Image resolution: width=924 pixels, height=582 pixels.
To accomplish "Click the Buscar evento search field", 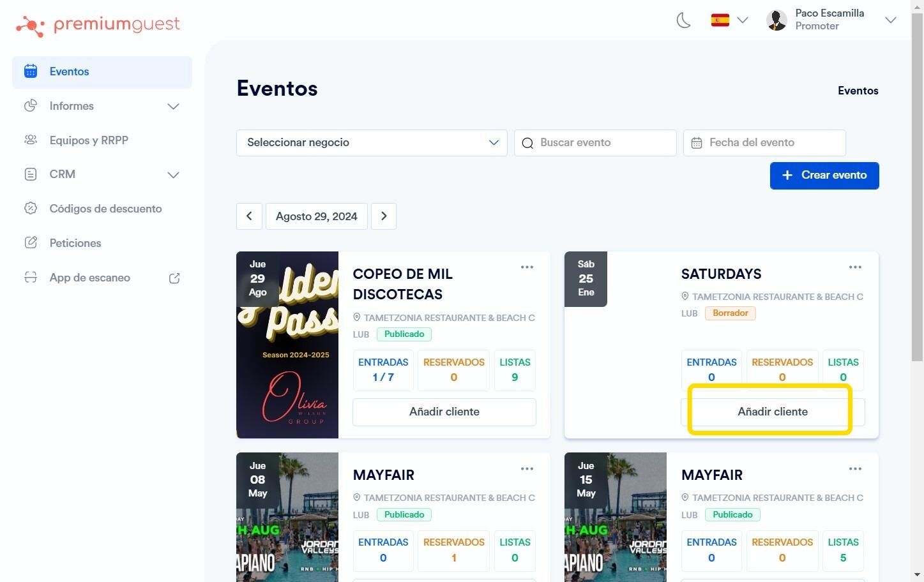I will coord(595,143).
